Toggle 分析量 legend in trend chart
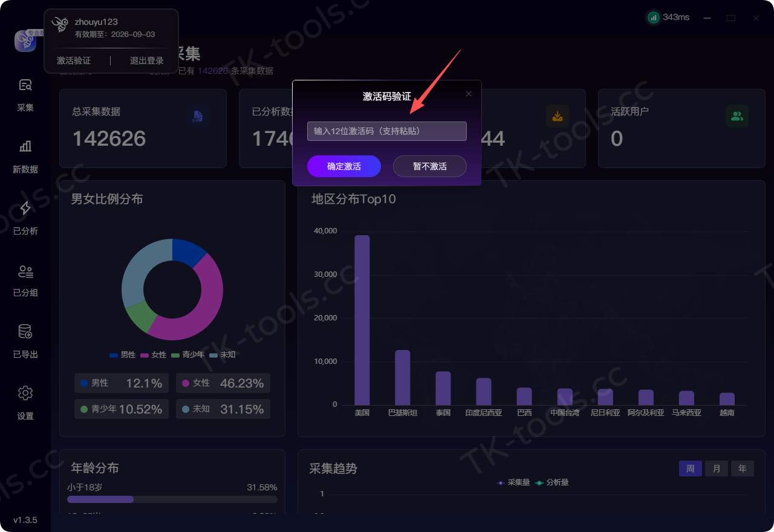The image size is (774, 532). (551, 482)
